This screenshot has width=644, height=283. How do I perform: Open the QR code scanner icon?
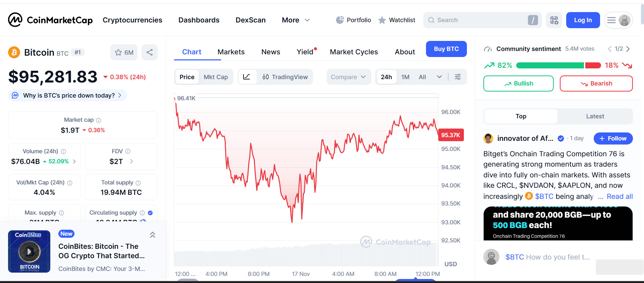(554, 20)
